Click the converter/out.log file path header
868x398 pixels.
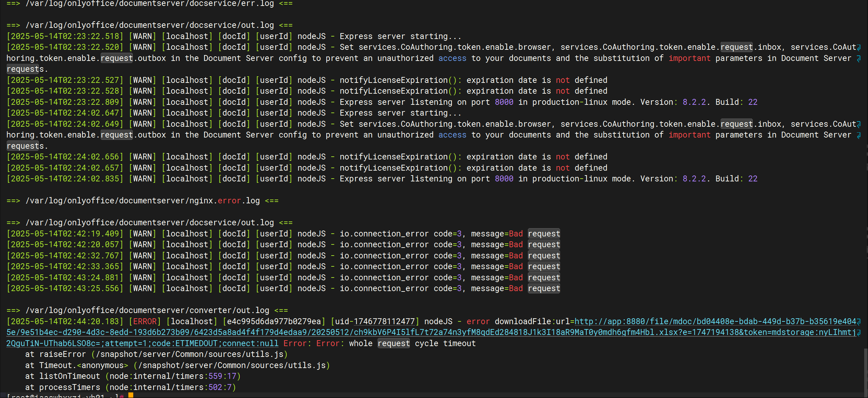tap(147, 310)
